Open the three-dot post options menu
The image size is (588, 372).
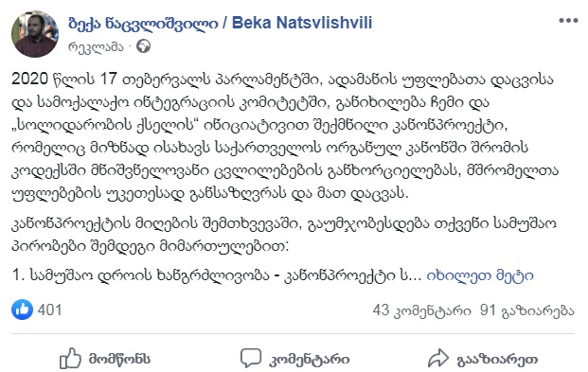click(568, 20)
